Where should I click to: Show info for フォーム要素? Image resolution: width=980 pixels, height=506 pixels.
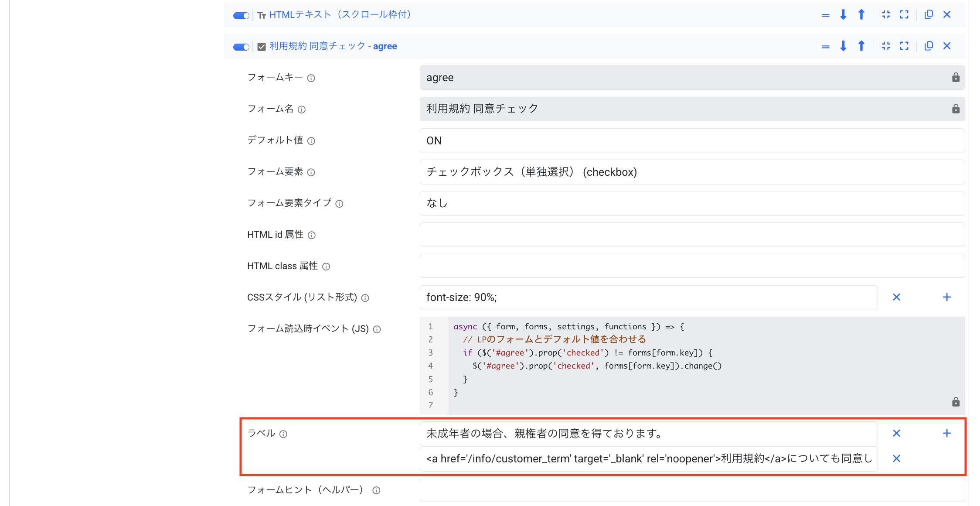311,172
